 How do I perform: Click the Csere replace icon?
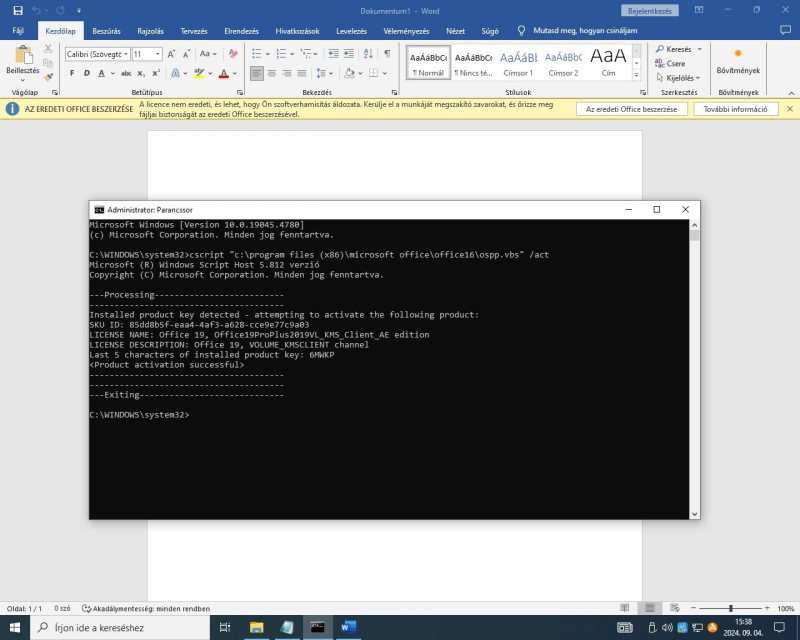(660, 63)
